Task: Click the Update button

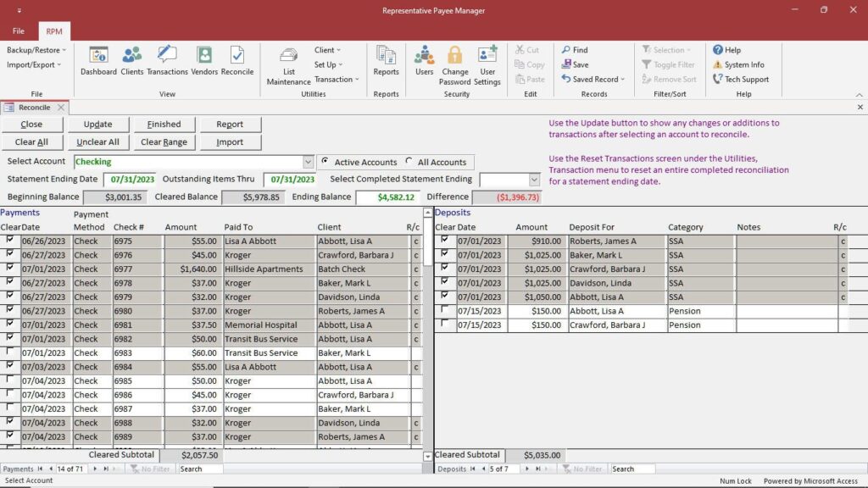Action: click(98, 124)
